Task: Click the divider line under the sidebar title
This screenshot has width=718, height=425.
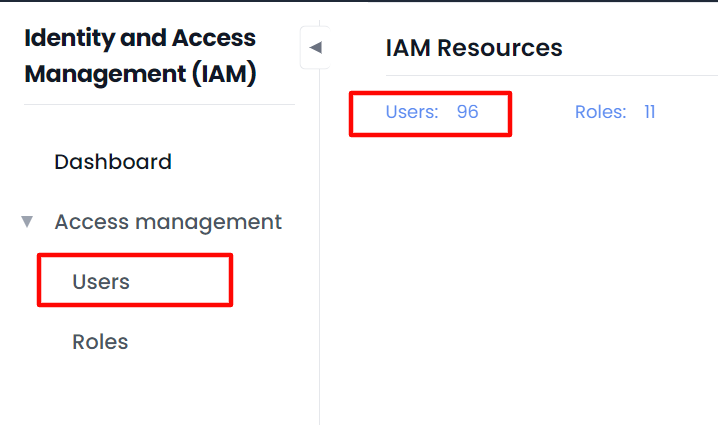Action: pyautogui.click(x=159, y=104)
